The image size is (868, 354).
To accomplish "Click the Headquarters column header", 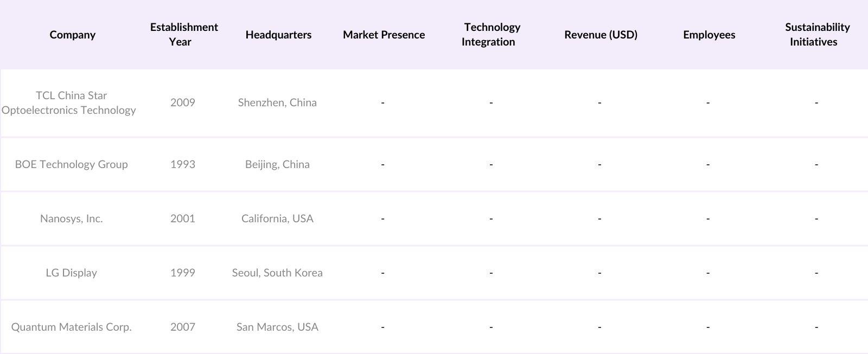I will [x=278, y=35].
